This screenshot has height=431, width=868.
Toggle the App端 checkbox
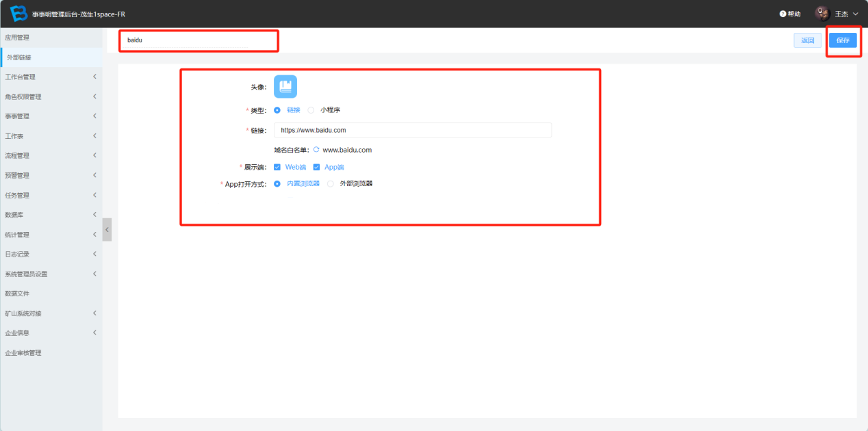pyautogui.click(x=317, y=167)
